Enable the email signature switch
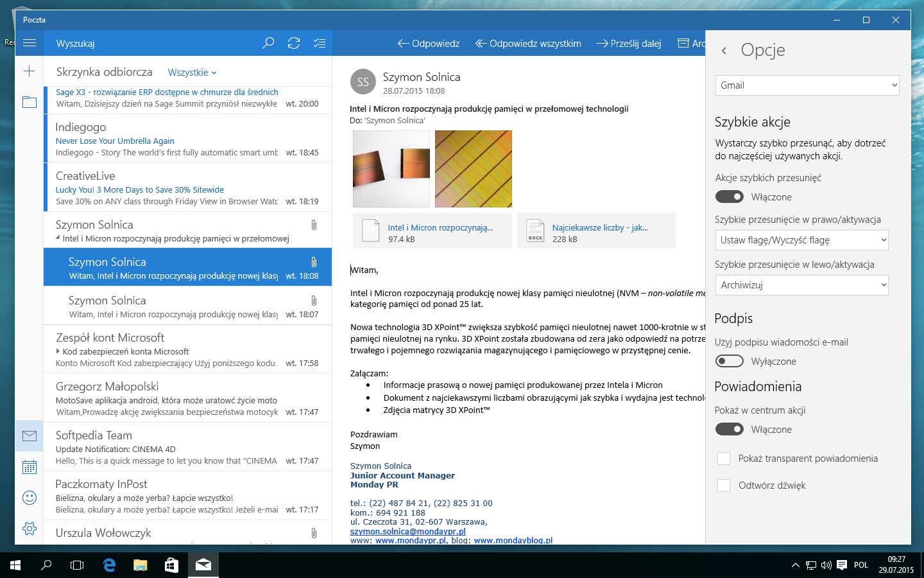Viewport: 924px width, 578px height. [x=730, y=361]
